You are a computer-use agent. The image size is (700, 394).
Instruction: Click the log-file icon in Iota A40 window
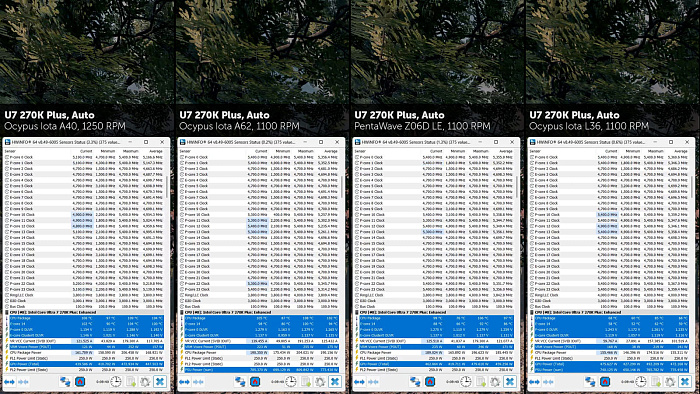click(x=131, y=382)
